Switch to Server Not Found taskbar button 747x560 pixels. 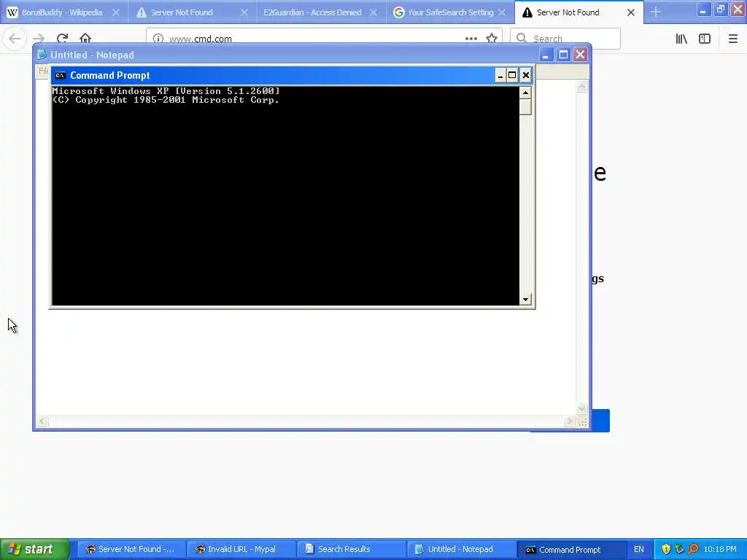(x=131, y=549)
